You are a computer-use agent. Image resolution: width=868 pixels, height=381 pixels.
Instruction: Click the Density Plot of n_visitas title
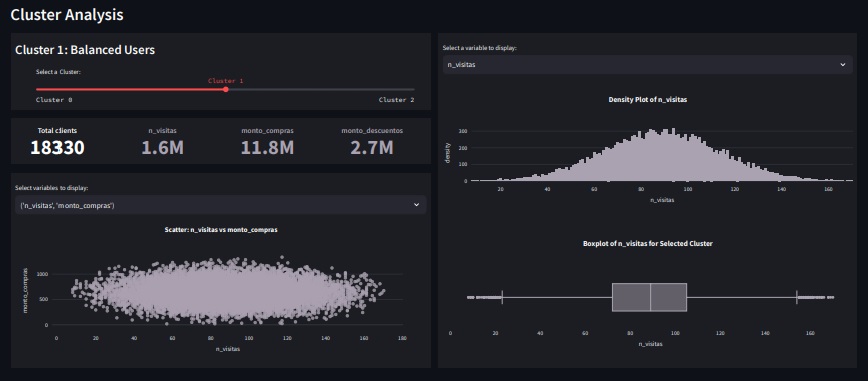(648, 100)
